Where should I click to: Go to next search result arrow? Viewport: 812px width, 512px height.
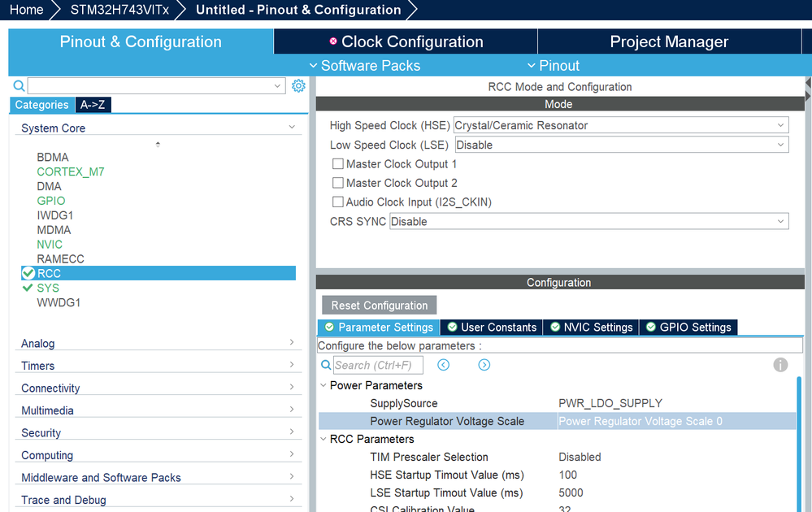click(484, 365)
